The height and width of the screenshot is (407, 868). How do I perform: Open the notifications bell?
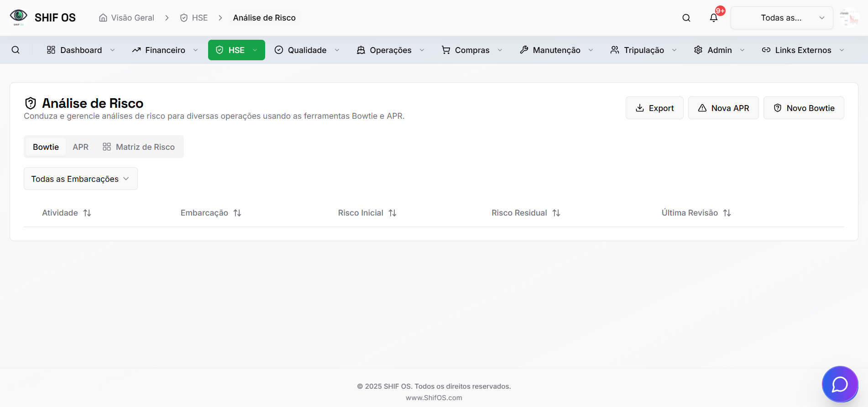[714, 18]
